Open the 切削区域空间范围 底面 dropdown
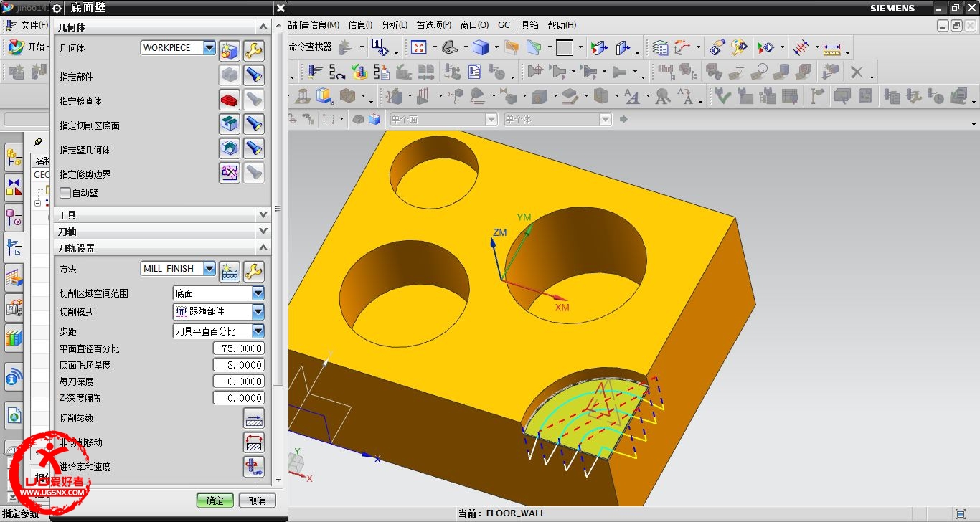Viewport: 980px width, 522px height. pyautogui.click(x=258, y=293)
